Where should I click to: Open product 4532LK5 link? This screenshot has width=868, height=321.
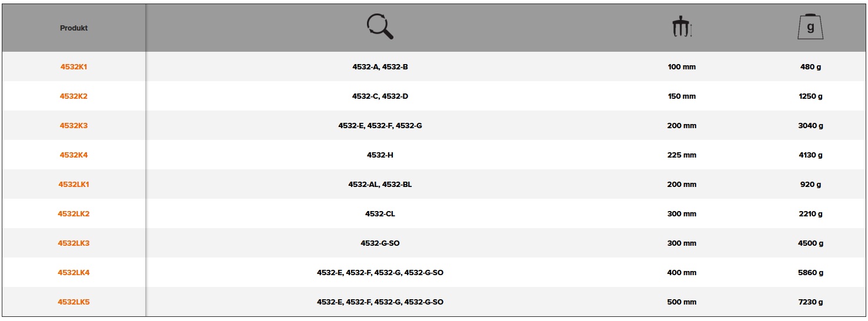point(74,302)
